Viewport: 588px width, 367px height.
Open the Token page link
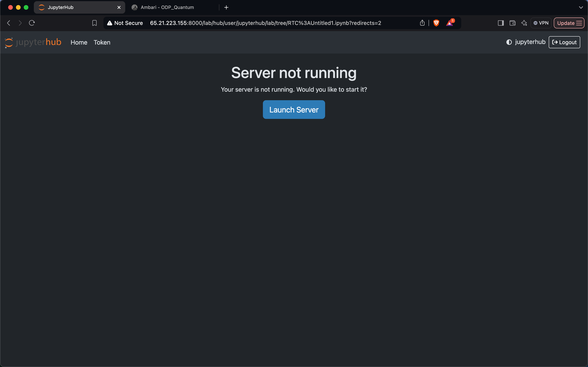click(x=102, y=42)
